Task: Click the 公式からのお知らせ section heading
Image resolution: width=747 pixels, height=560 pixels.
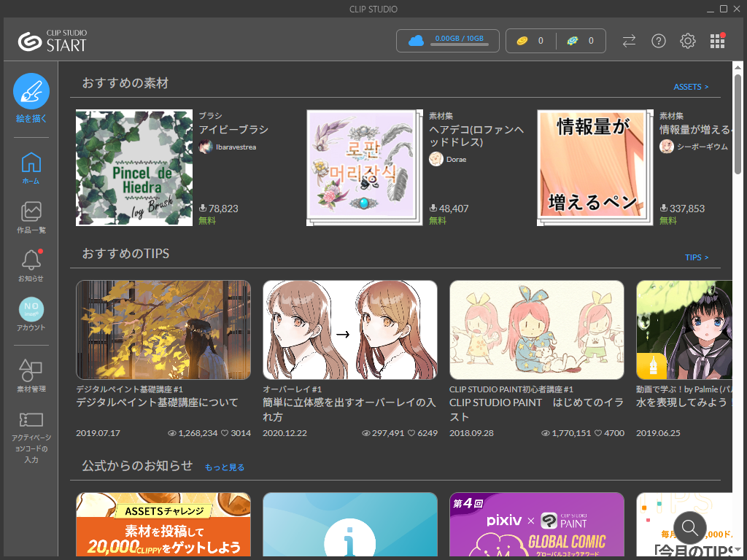Action: 137,465
